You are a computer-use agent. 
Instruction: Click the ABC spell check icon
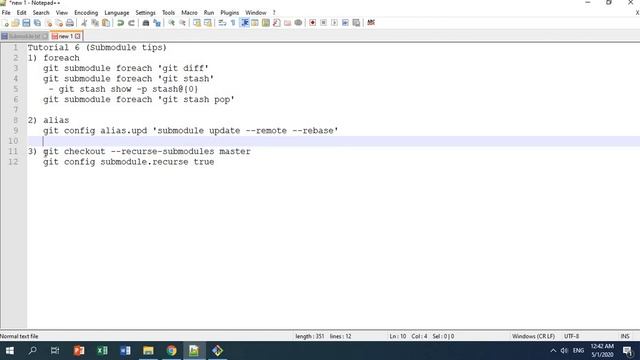click(x=371, y=23)
